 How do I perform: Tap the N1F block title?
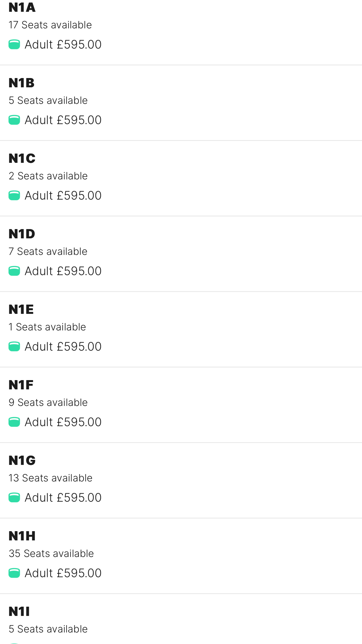pos(21,385)
